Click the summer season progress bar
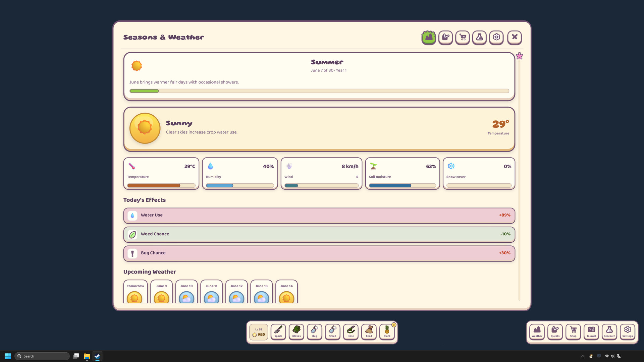The width and height of the screenshot is (644, 362). [x=319, y=91]
